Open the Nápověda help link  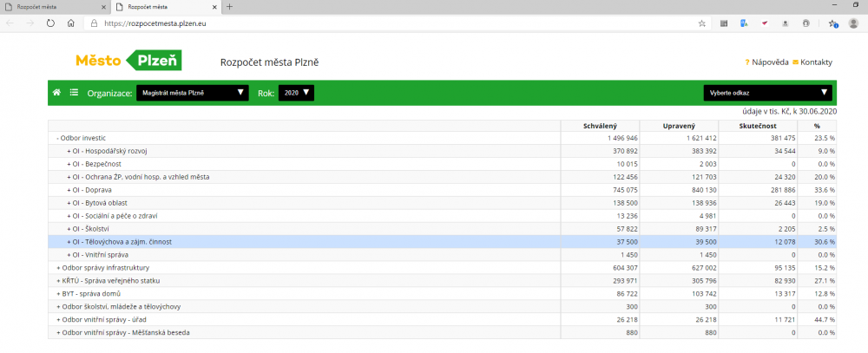(x=769, y=62)
